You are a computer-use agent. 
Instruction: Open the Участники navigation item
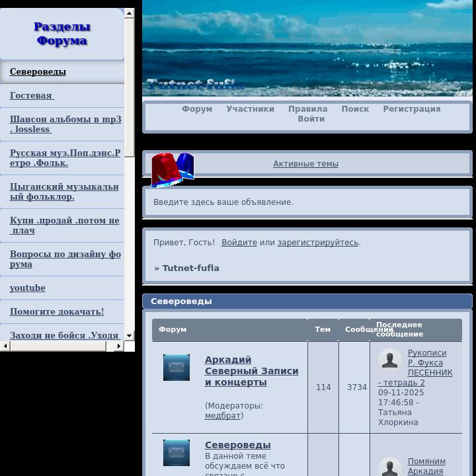250,109
